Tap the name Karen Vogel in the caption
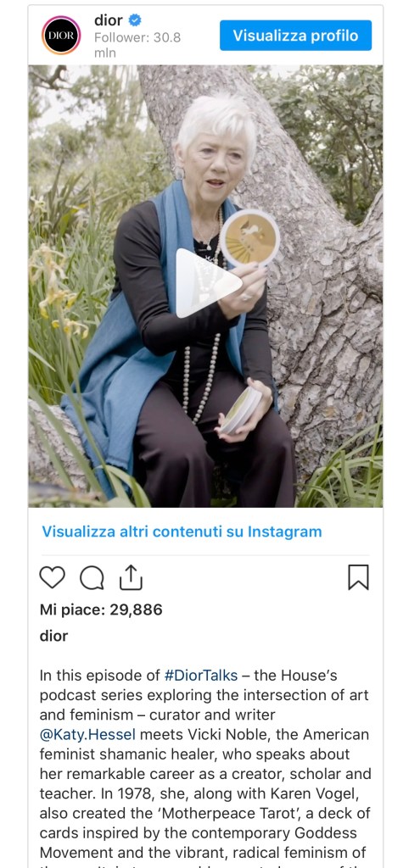420x868 pixels. (x=322, y=793)
